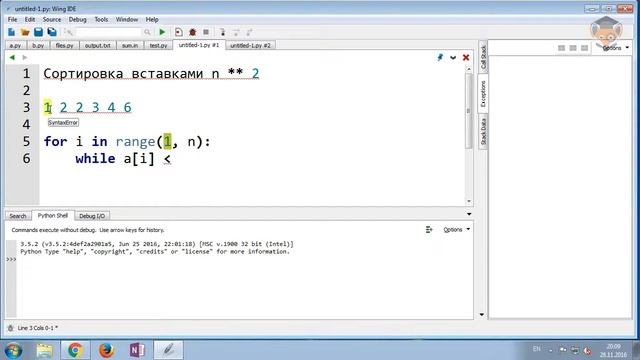Click middle gray icon in Exceptions panel

pyautogui.click(x=573, y=48)
